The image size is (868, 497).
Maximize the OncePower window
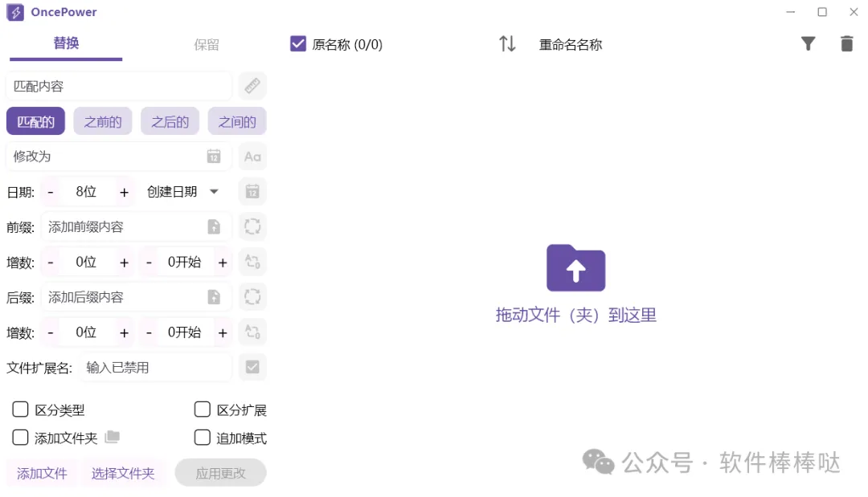[822, 11]
